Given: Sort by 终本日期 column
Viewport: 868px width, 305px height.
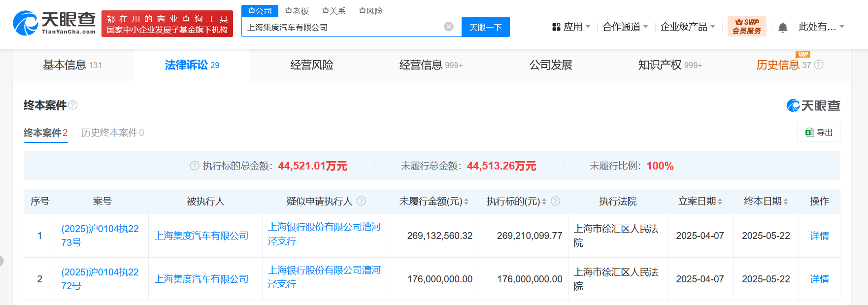Looking at the screenshot, I should coord(786,202).
